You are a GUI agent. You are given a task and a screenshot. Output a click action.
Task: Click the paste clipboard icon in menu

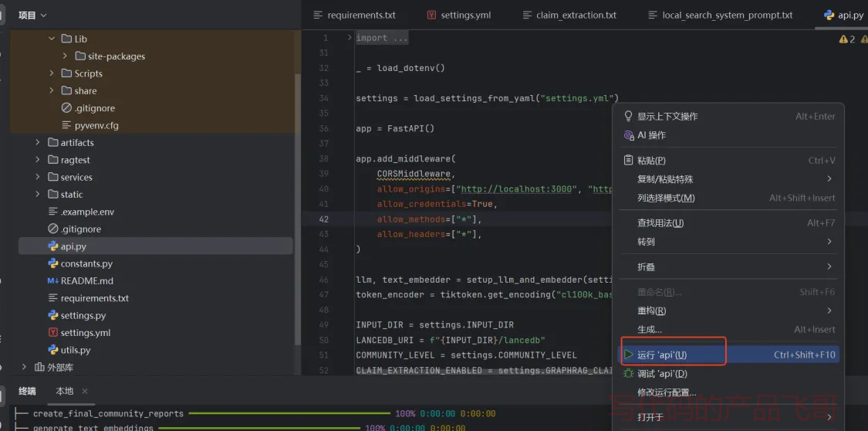pyautogui.click(x=628, y=160)
